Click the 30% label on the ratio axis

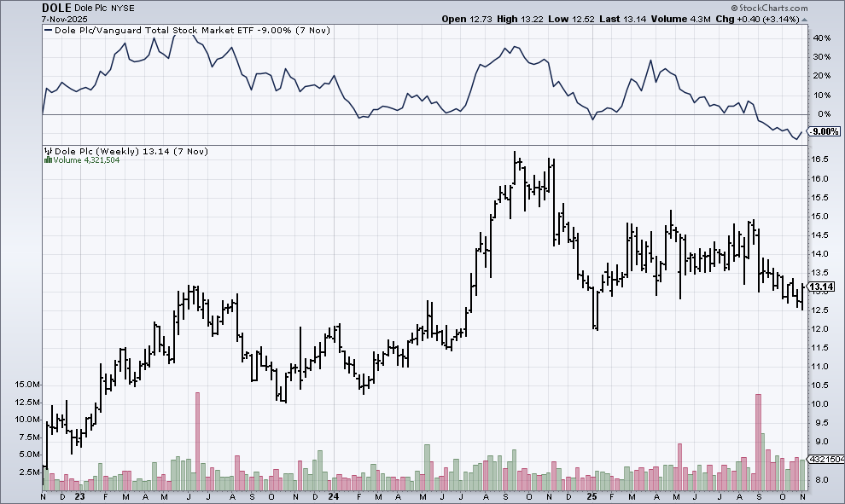(822, 57)
